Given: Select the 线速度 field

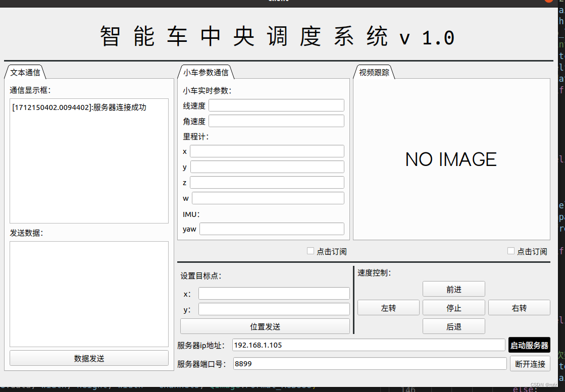Looking at the screenshot, I should click(276, 105).
